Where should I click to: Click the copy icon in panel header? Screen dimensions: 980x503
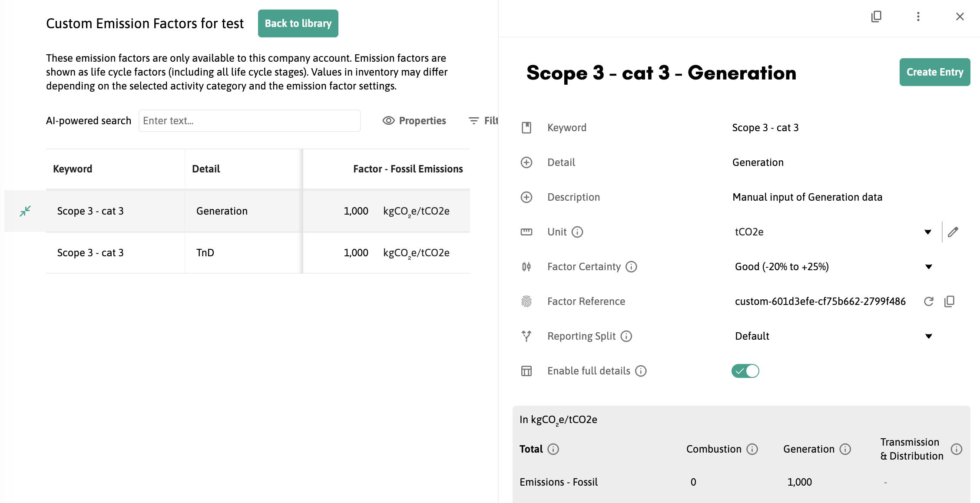point(876,17)
